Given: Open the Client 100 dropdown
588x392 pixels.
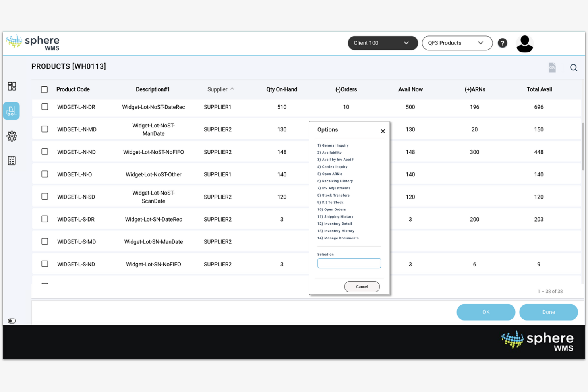Looking at the screenshot, I should pos(382,43).
